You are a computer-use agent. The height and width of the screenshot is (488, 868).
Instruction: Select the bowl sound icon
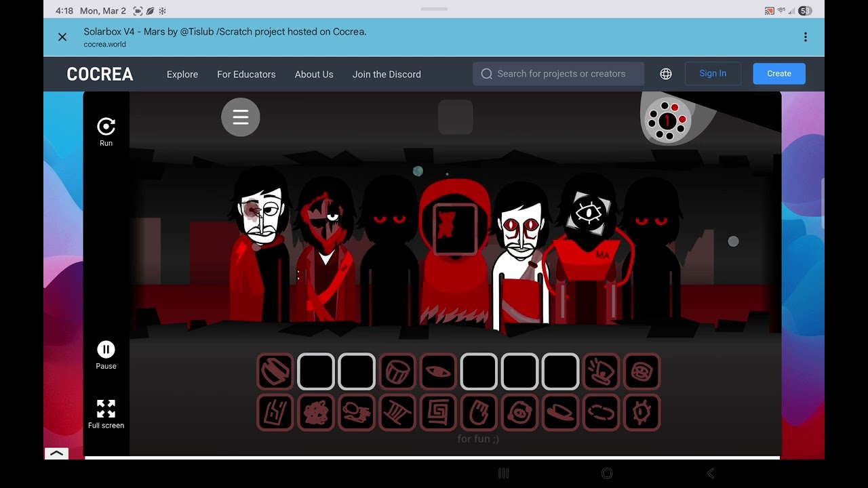[x=275, y=371]
